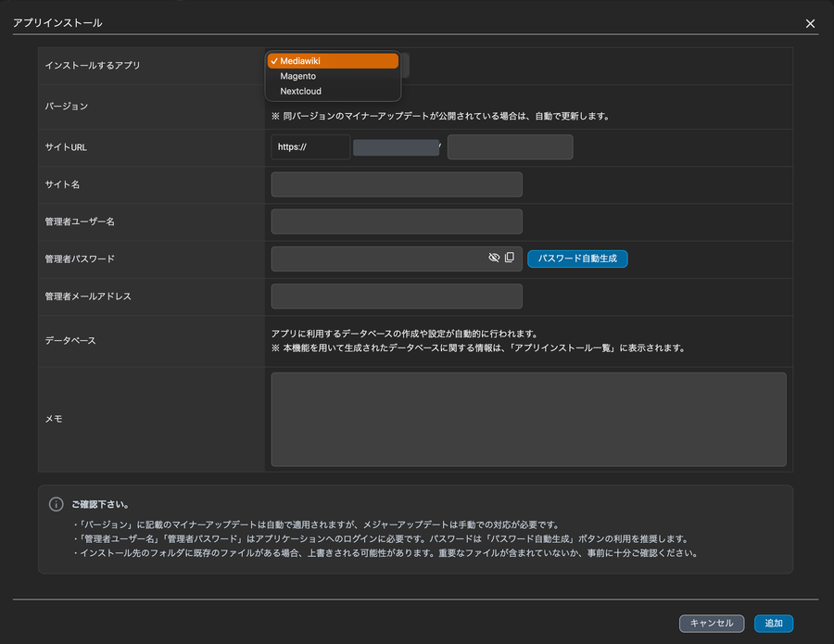Click the バージョン row label
The image size is (834, 644).
pos(67,107)
